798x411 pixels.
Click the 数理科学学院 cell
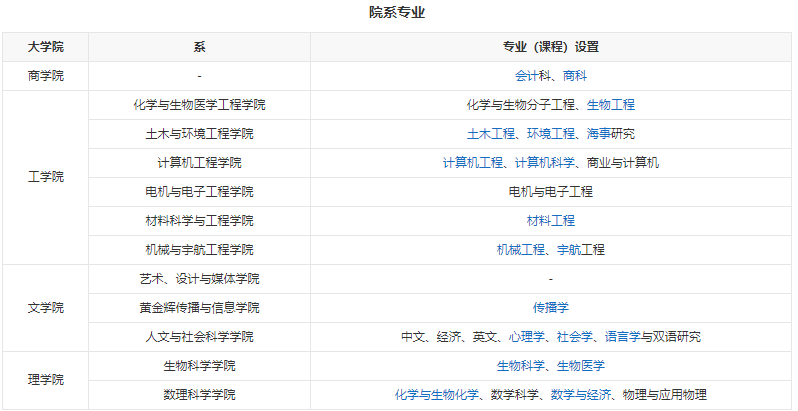point(200,395)
